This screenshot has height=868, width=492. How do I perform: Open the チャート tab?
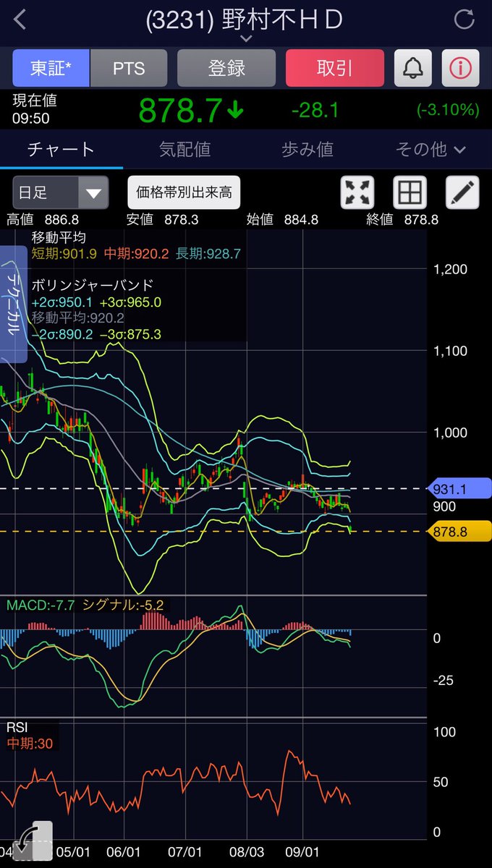pyautogui.click(x=61, y=150)
